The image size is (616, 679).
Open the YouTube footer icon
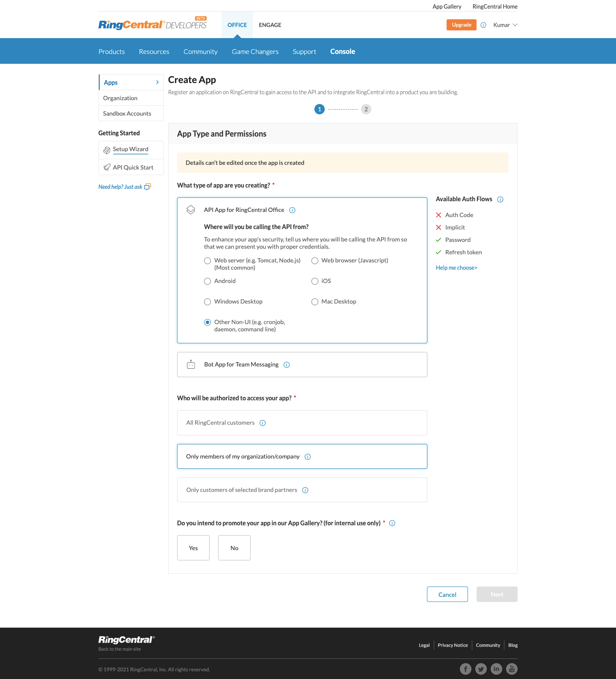point(512,669)
